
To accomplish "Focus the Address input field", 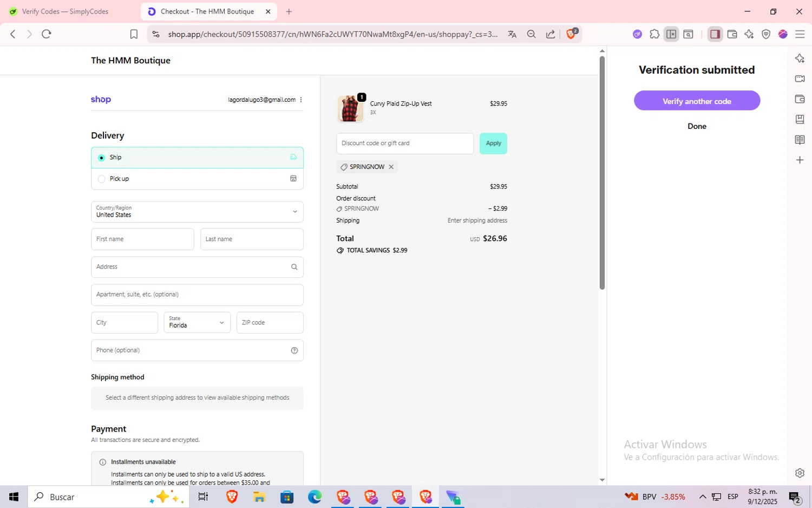I will point(197,267).
